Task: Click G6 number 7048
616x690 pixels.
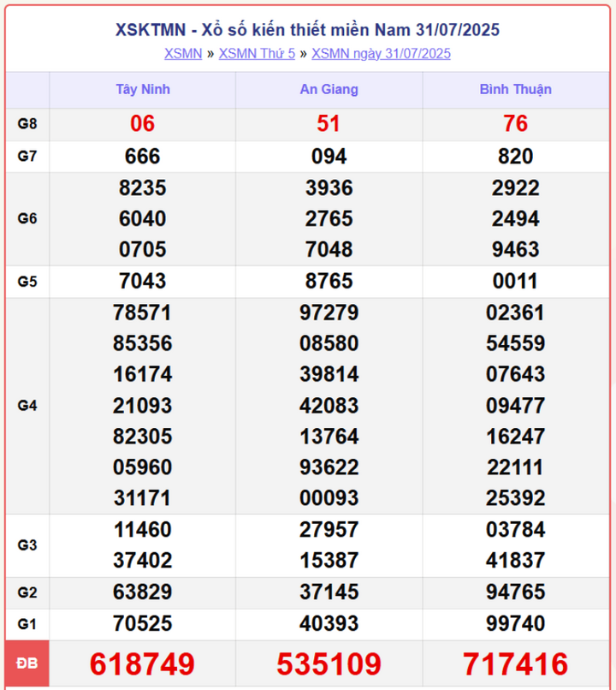Action: (x=329, y=249)
